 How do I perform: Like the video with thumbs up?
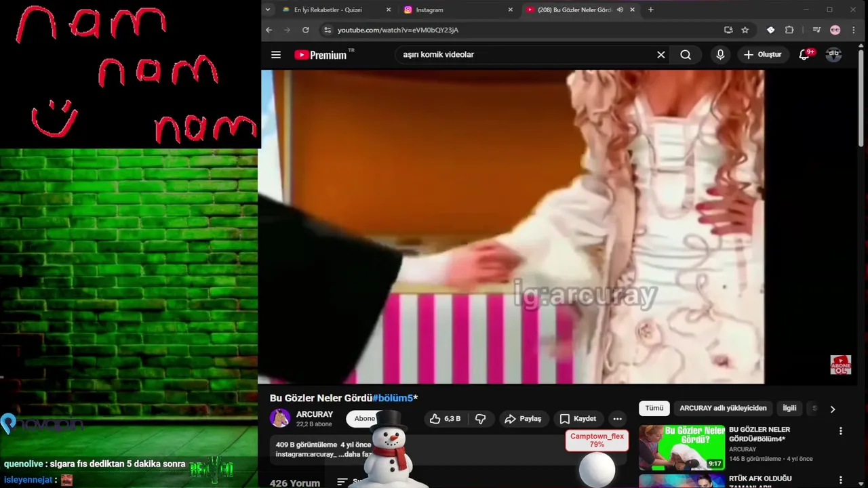445,419
